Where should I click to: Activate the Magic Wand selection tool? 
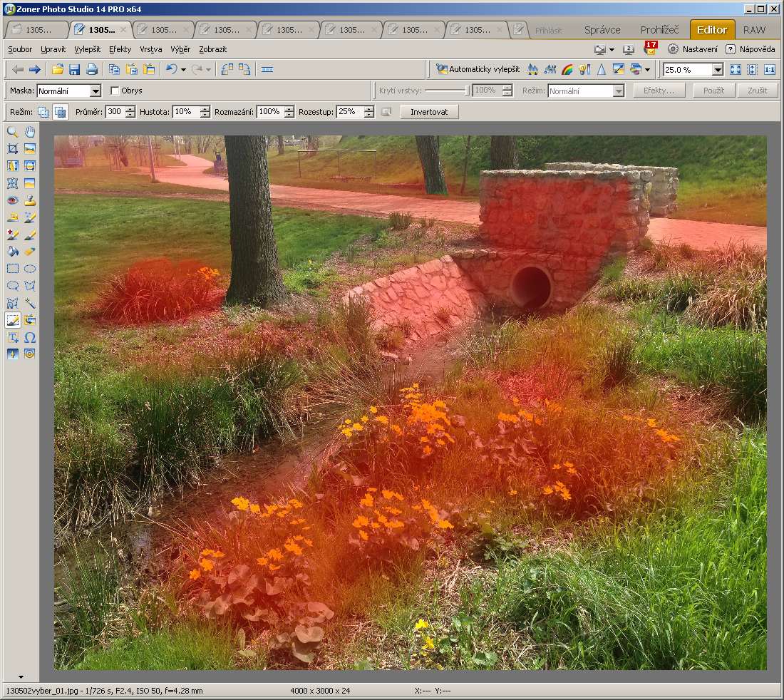(x=30, y=303)
